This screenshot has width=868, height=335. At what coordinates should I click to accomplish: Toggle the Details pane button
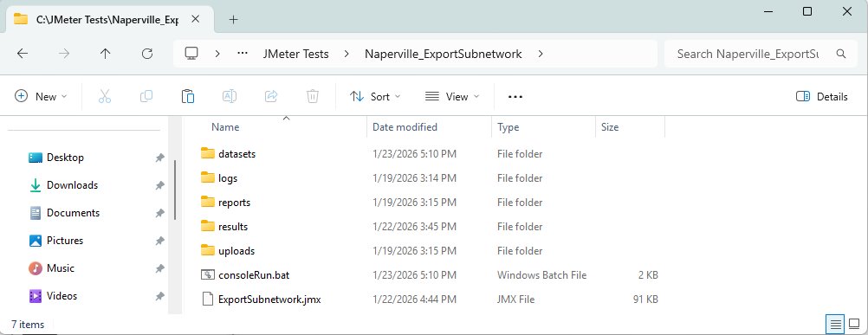coord(821,97)
